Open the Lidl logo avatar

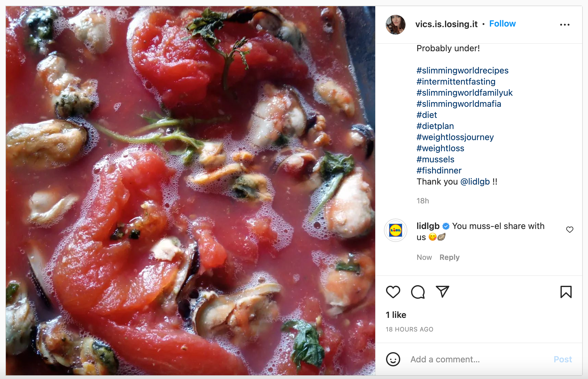(x=395, y=230)
